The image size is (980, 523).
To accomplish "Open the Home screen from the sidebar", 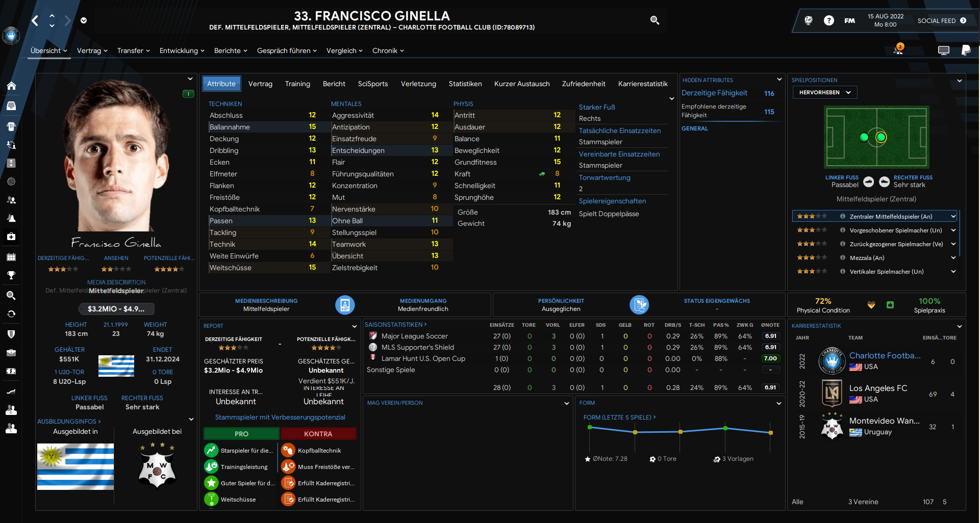I will click(x=11, y=86).
